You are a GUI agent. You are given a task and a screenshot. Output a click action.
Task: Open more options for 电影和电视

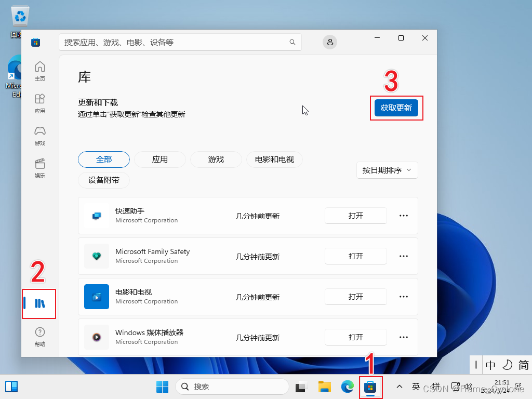pos(403,297)
